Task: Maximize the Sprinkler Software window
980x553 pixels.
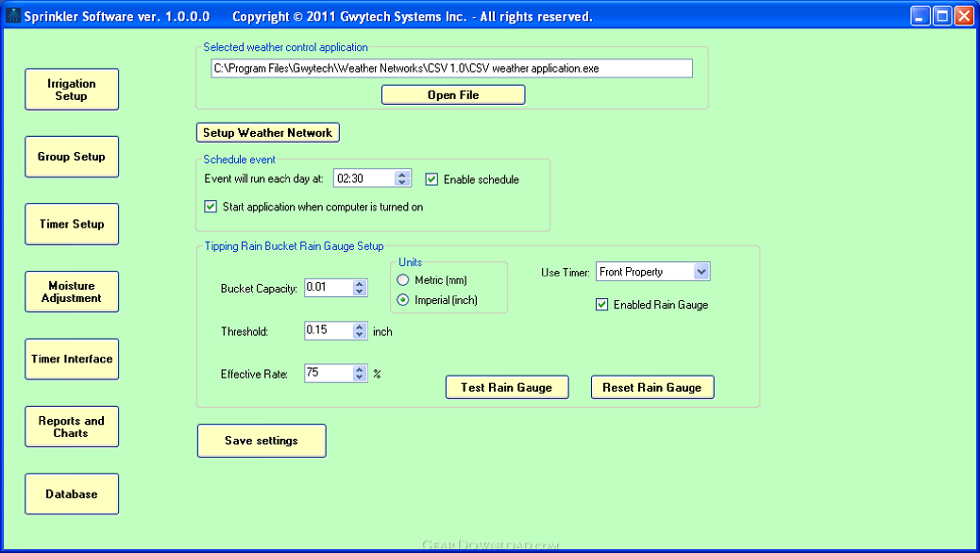Action: 942,16
